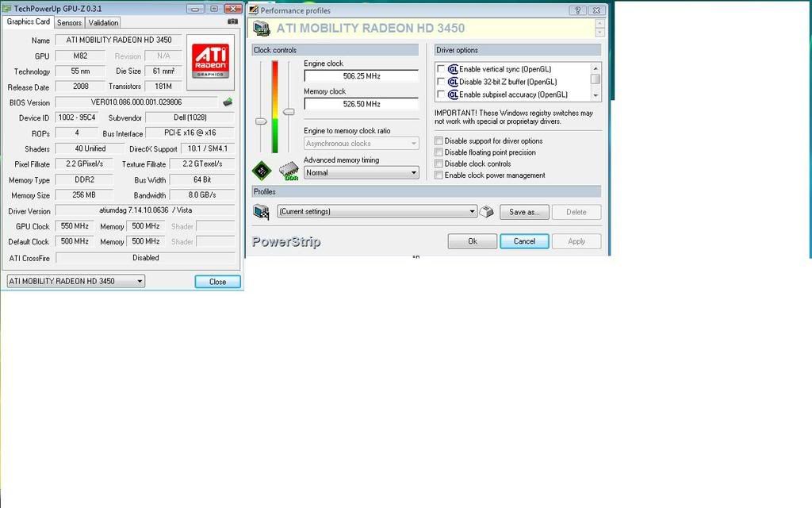Click the Memory Size 256 MB value
Screen dimensions: 812x508
(x=84, y=195)
